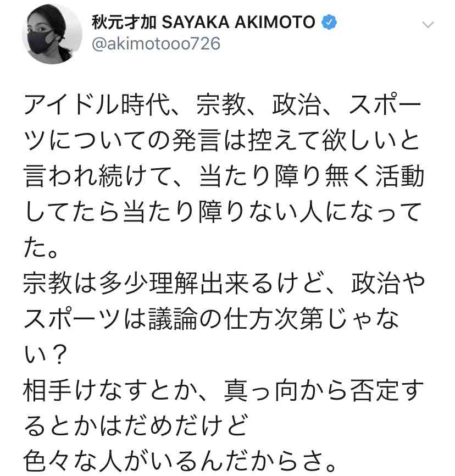This screenshot has width=455, height=476.
Task: Open the tweet options chevron menu
Action: point(428,25)
